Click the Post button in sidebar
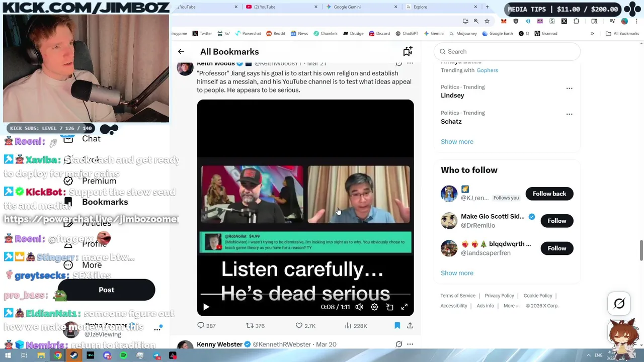This screenshot has width=644, height=362. [x=107, y=290]
